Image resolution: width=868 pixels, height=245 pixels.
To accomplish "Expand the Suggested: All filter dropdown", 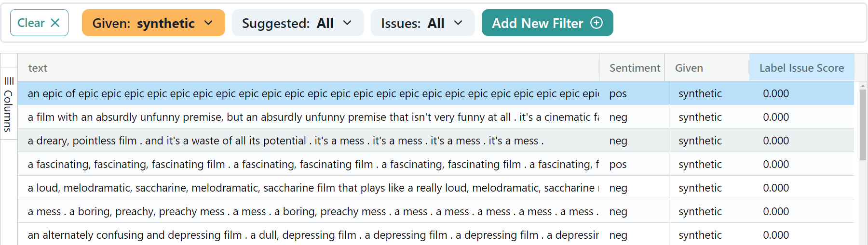I will point(298,23).
